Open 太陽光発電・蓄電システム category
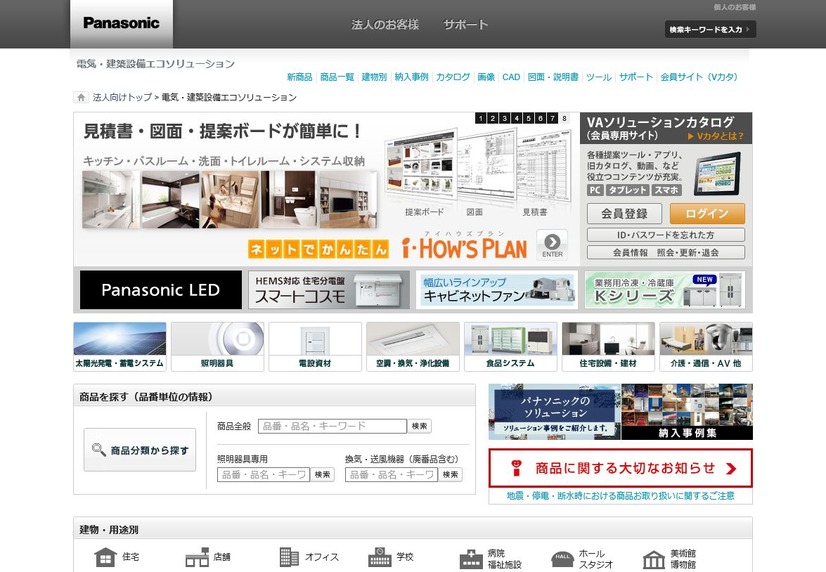Image resolution: width=826 pixels, height=572 pixels. click(120, 347)
